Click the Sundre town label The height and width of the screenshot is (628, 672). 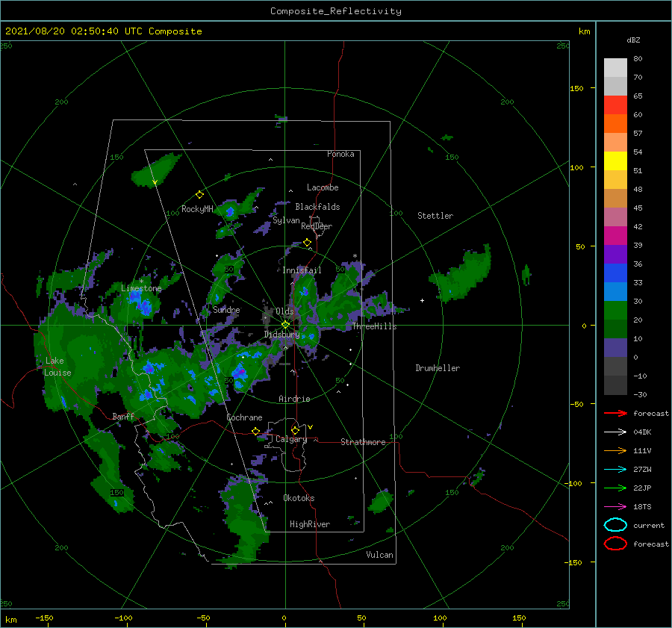tap(226, 309)
